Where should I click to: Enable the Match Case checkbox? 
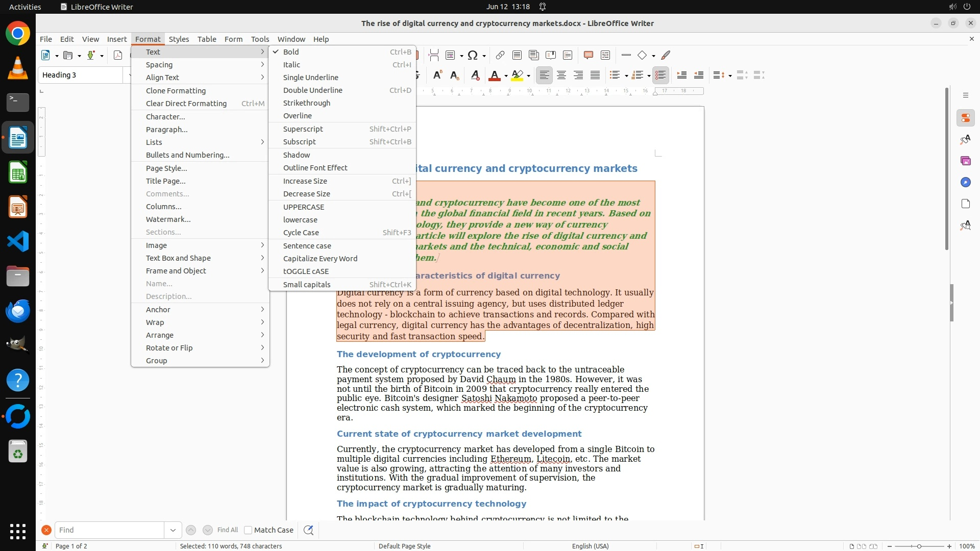[248, 530]
